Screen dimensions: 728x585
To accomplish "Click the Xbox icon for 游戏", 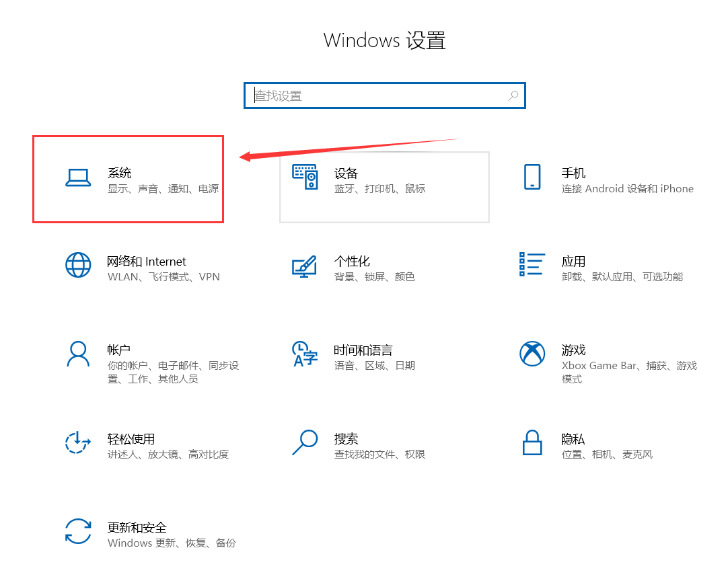I will tap(532, 354).
